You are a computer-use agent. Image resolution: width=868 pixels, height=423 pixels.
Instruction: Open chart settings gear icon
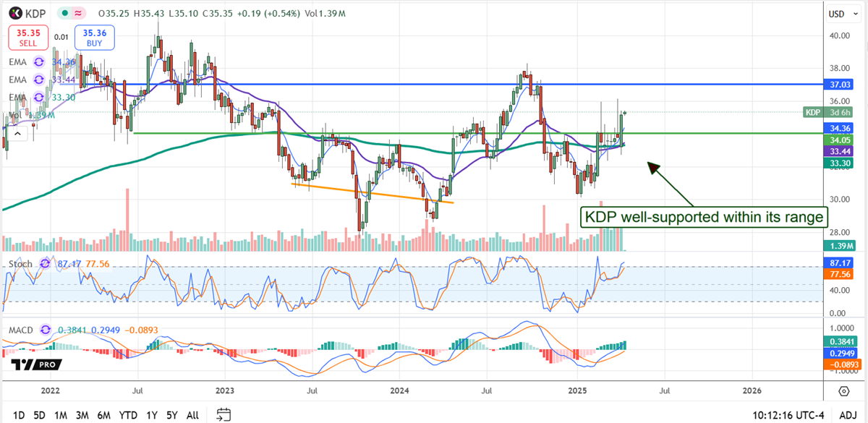pos(844,391)
